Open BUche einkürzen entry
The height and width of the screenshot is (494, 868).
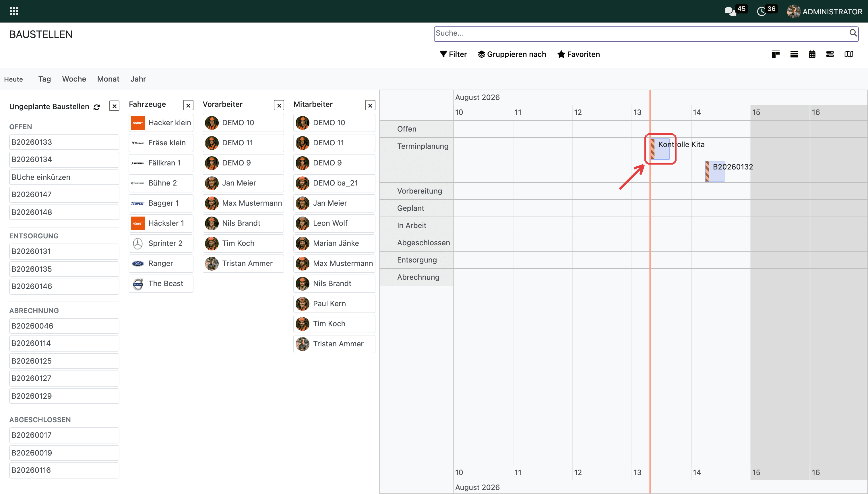pyautogui.click(x=64, y=177)
